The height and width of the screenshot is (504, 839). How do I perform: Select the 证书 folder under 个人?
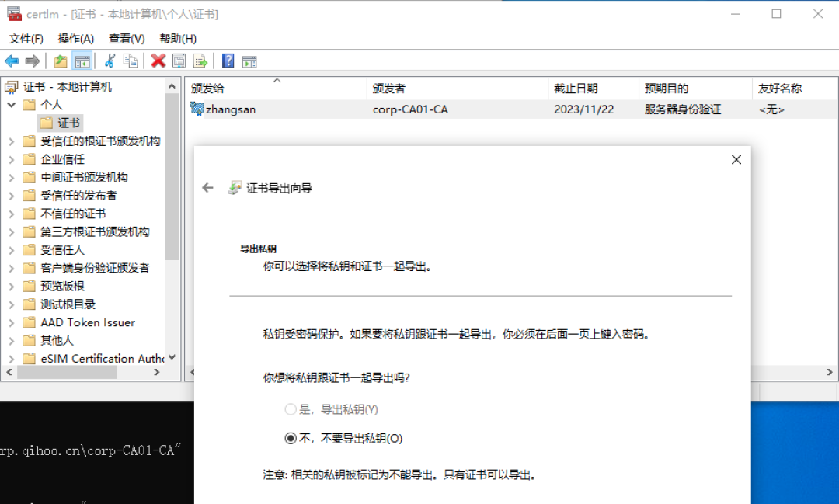click(61, 123)
